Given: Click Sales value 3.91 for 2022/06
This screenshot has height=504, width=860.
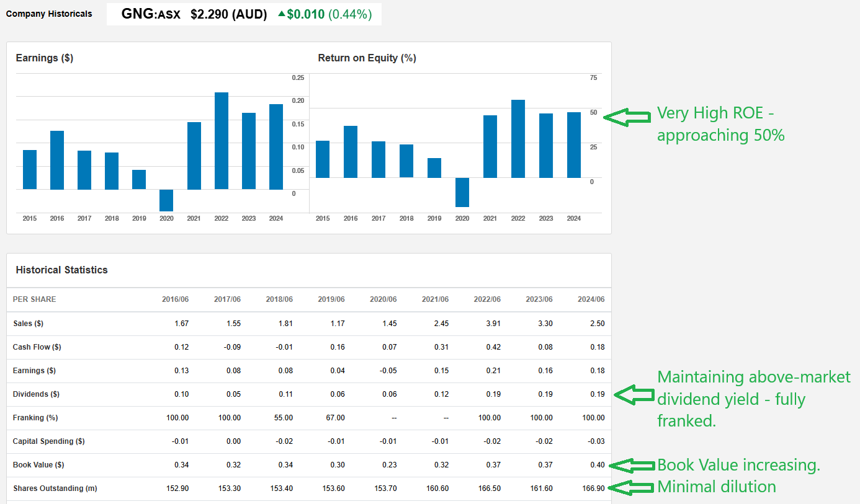Looking at the screenshot, I should pos(494,324).
